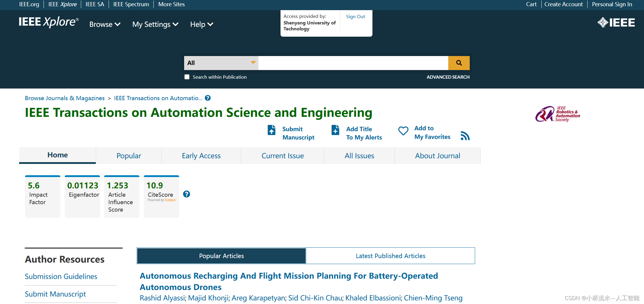Open the RSS feed icon
Screen dimensions: 644x304
click(465, 136)
